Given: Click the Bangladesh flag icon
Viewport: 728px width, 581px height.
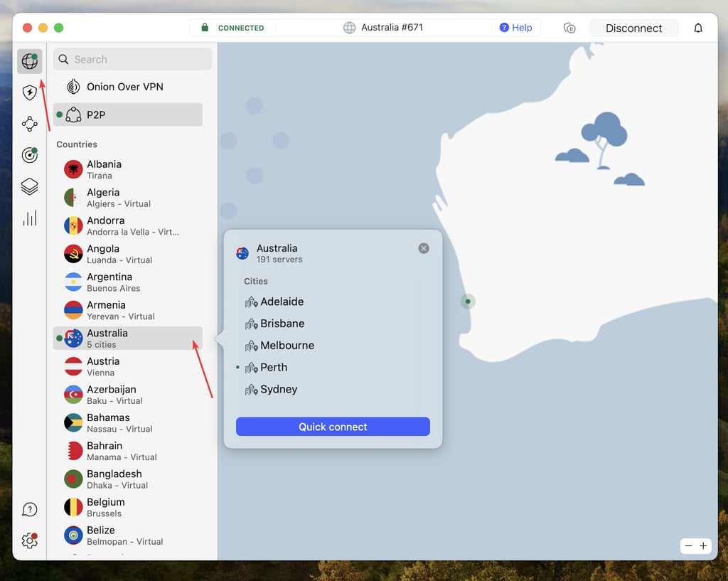Looking at the screenshot, I should (73, 479).
